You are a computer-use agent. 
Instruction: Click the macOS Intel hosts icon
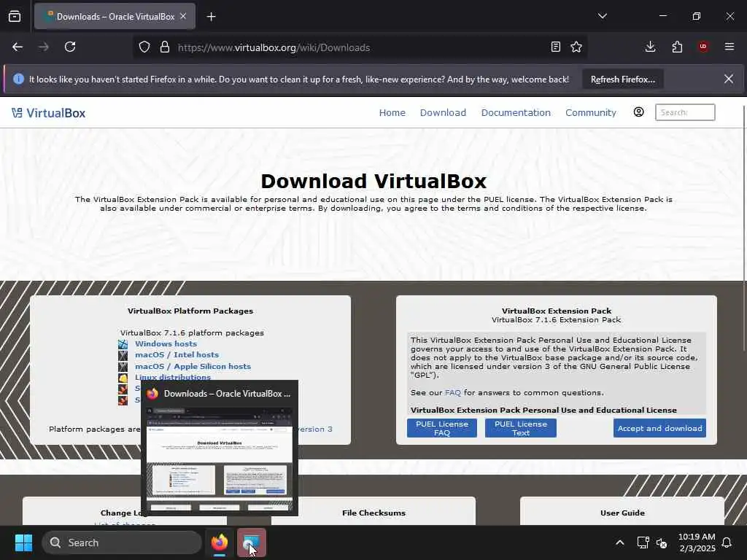123,355
